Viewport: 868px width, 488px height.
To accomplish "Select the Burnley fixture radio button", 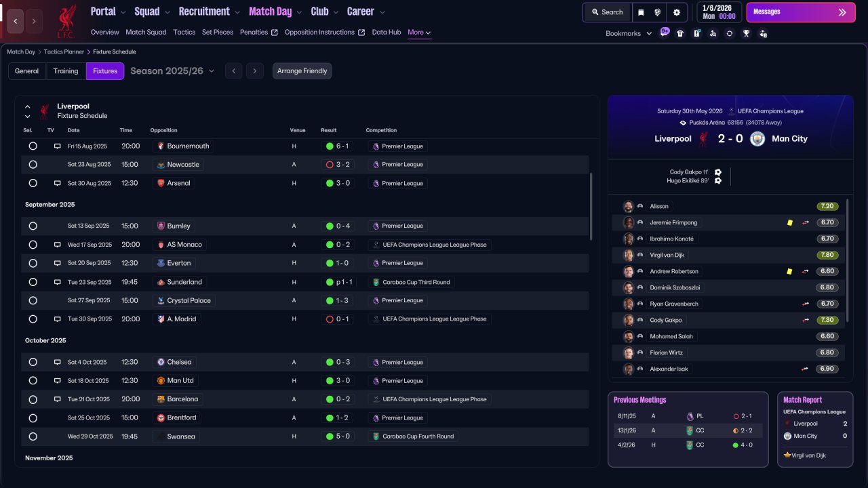I will (x=33, y=226).
